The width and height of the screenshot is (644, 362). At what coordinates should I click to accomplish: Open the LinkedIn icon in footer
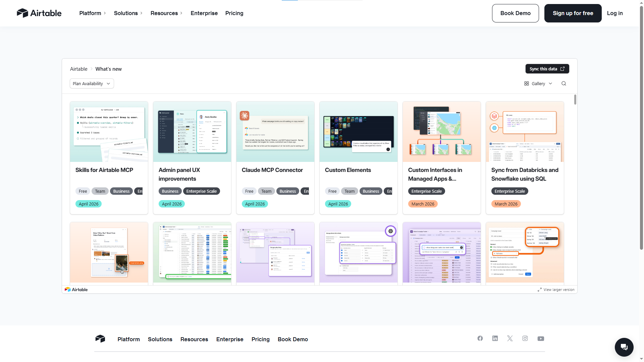tap(495, 339)
